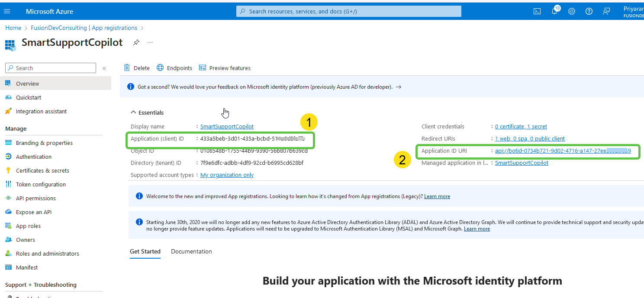Open Azure Cloud Shell from the top bar
This screenshot has height=298, width=644.
coord(537,11)
